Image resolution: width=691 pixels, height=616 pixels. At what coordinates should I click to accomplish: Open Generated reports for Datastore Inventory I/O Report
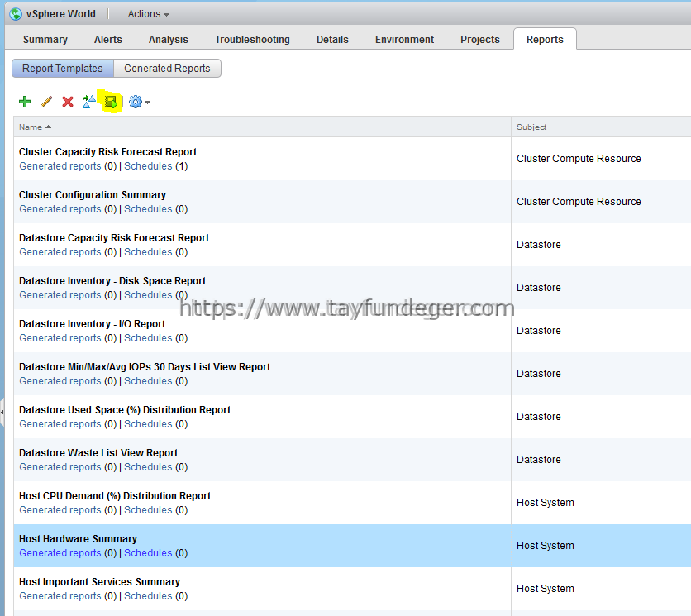coord(60,337)
